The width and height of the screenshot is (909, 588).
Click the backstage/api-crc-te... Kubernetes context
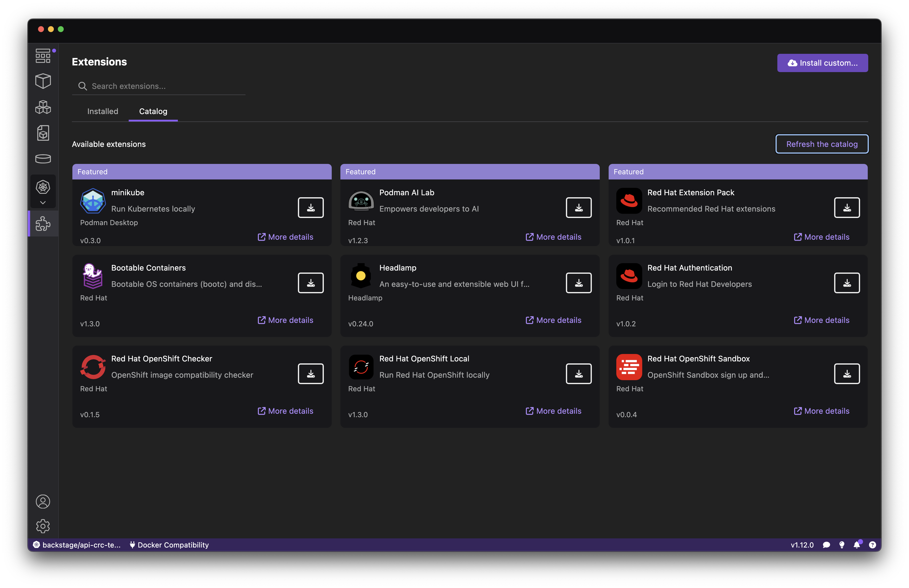77,545
